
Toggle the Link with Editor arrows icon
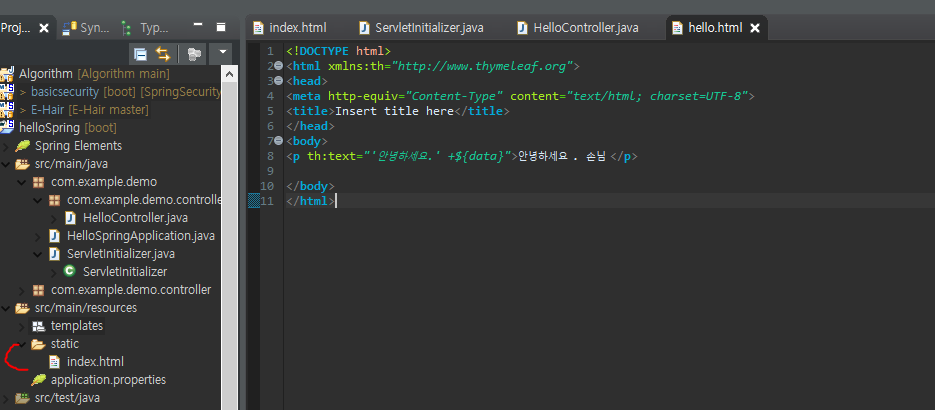click(163, 54)
